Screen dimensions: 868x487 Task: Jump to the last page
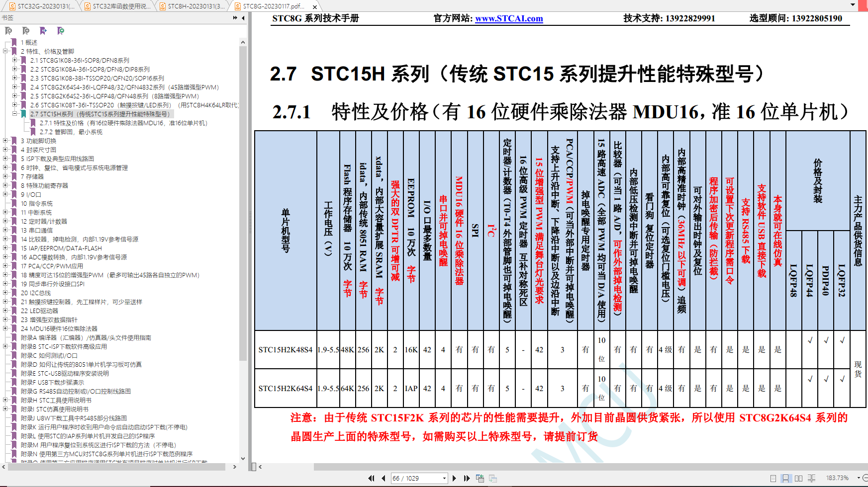(467, 478)
